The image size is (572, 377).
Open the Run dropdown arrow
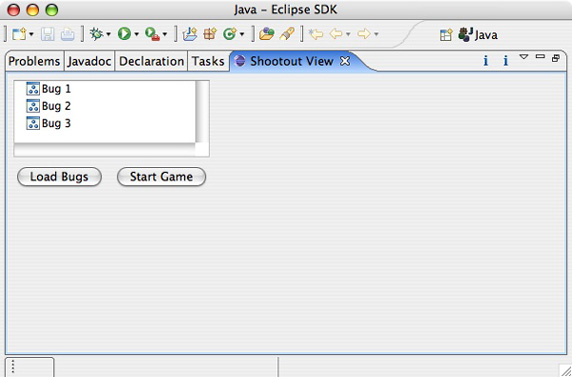(136, 35)
